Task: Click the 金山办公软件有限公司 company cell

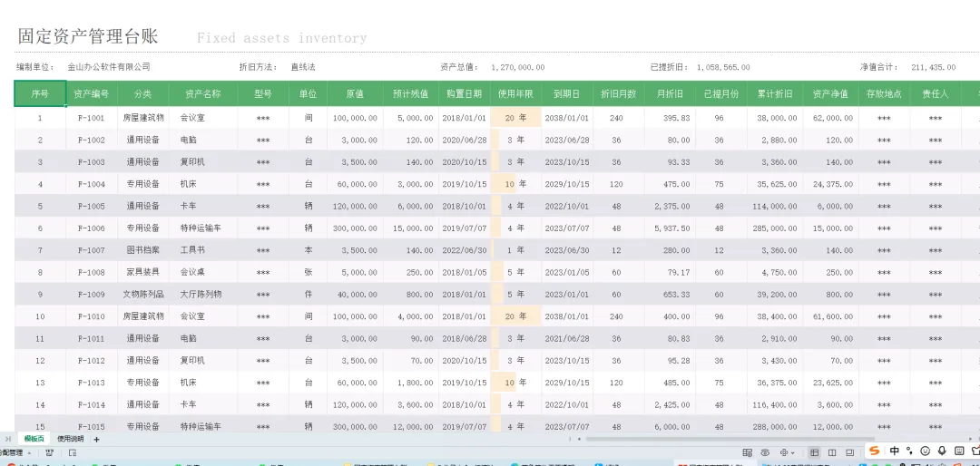Action: 109,67
